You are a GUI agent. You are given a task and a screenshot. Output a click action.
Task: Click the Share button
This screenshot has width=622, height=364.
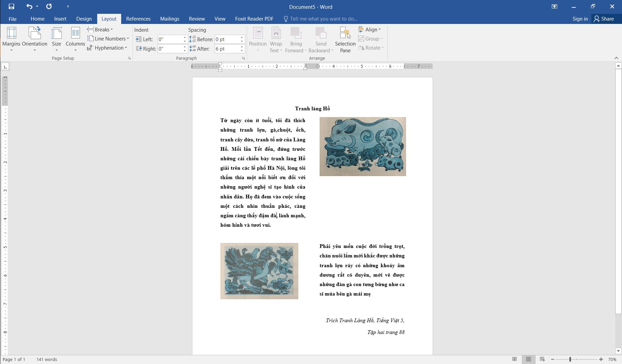(x=604, y=19)
